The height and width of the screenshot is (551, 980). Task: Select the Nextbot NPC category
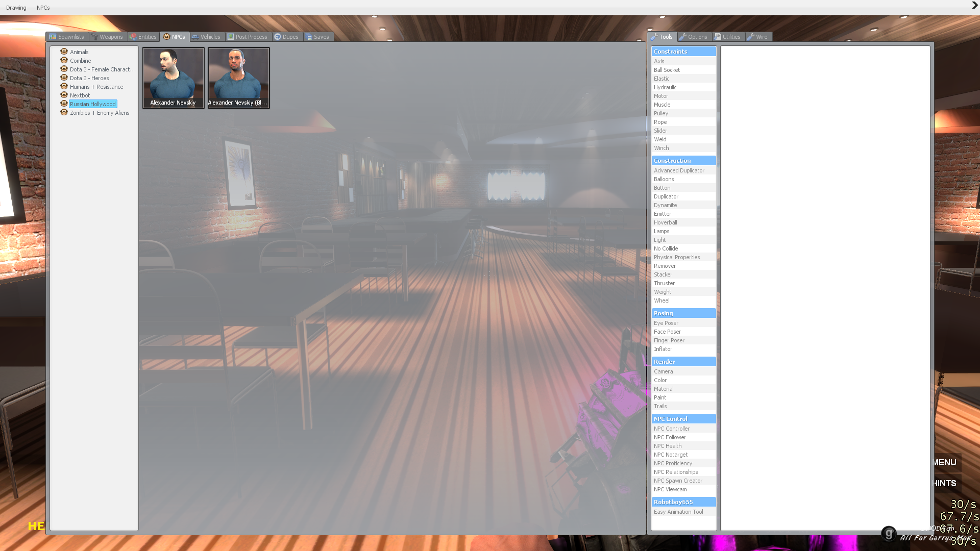80,95
